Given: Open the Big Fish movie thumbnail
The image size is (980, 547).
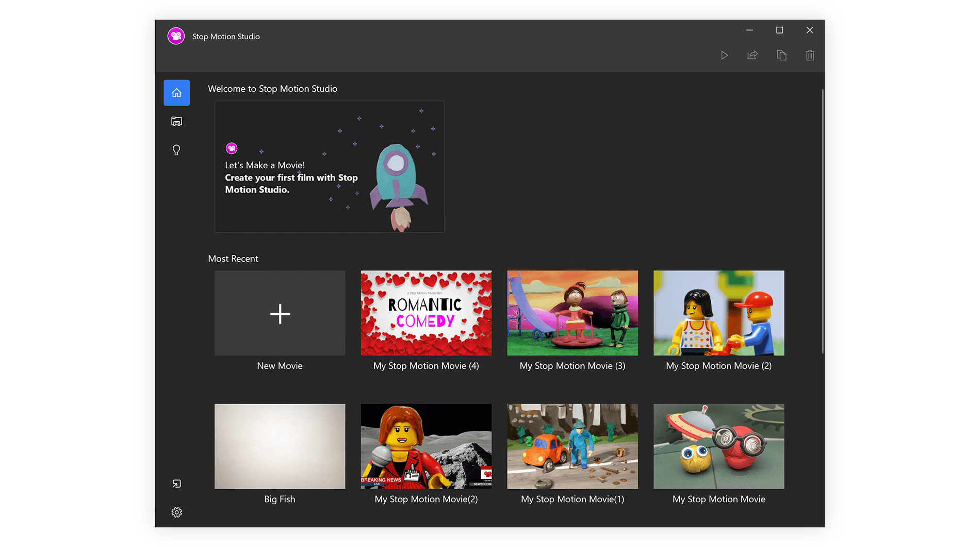Looking at the screenshot, I should [280, 446].
